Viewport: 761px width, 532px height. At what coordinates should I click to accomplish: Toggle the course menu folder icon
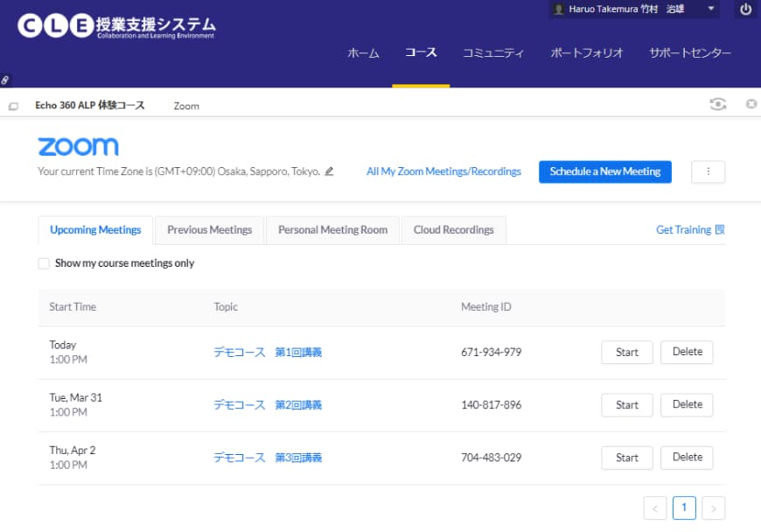pyautogui.click(x=13, y=106)
